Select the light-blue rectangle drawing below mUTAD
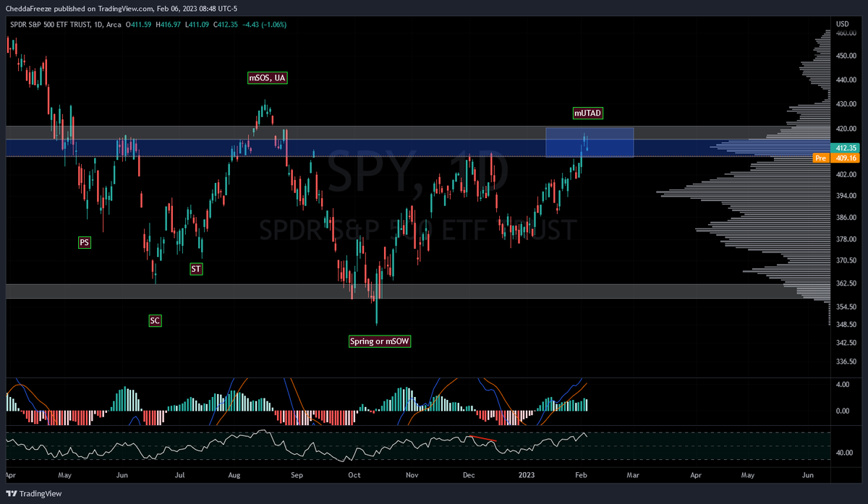The height and width of the screenshot is (504, 868). [590, 142]
